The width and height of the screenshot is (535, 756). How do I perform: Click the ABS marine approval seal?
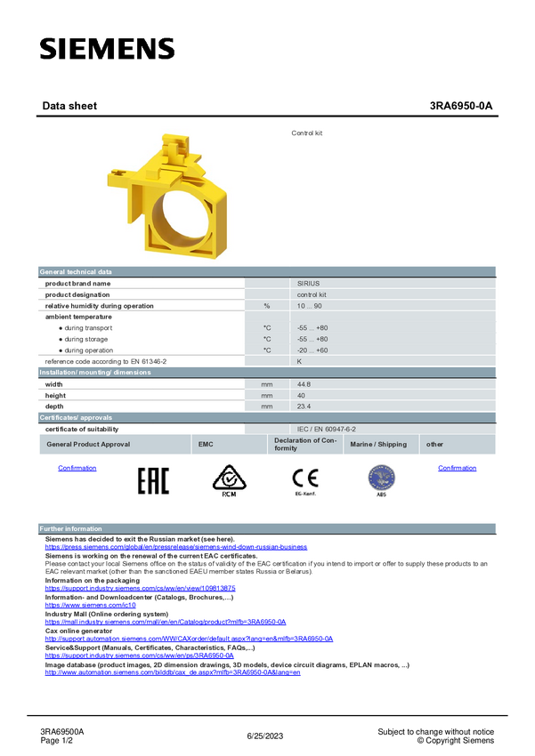(381, 480)
